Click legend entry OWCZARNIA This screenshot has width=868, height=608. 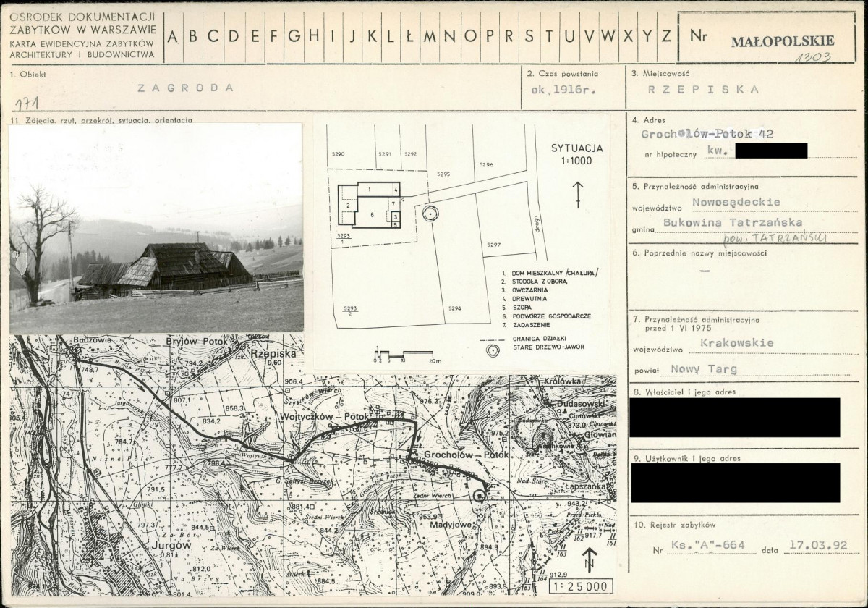pos(529,290)
